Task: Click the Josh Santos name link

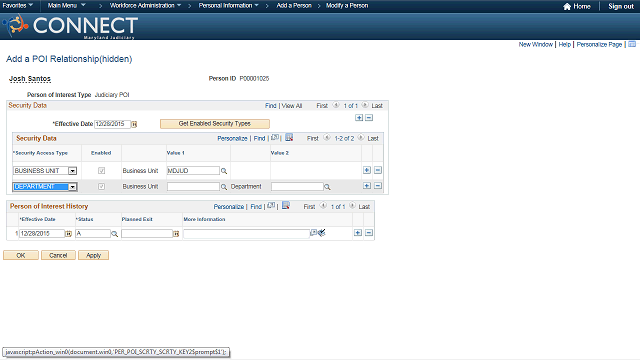Action: click(x=30, y=79)
